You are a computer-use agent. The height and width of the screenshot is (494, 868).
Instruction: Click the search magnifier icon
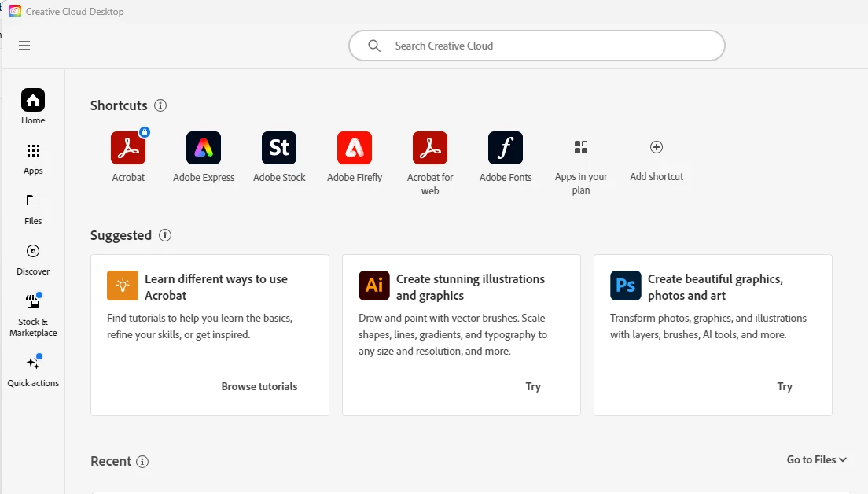click(374, 46)
